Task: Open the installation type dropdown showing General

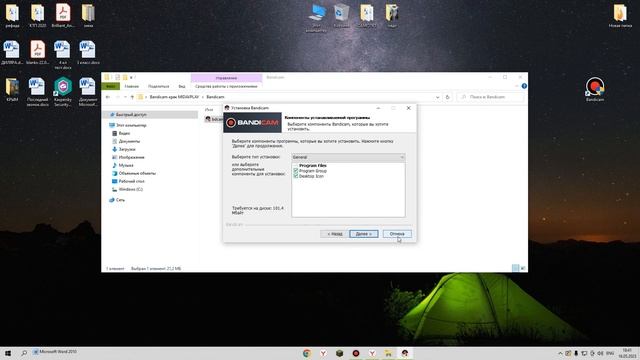Action: [348, 157]
